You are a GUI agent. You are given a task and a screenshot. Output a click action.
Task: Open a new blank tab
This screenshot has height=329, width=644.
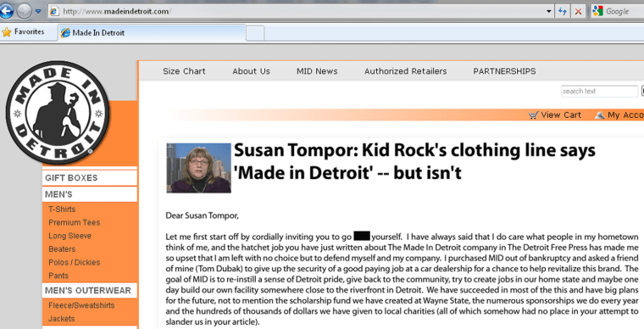(x=255, y=33)
